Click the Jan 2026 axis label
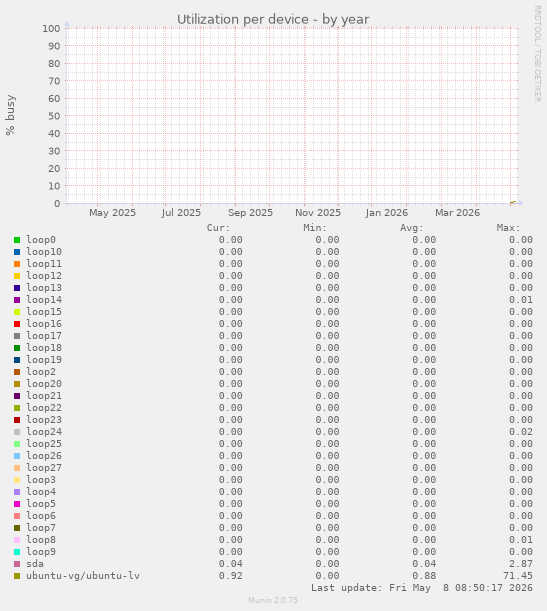Image resolution: width=547 pixels, height=611 pixels. [386, 213]
